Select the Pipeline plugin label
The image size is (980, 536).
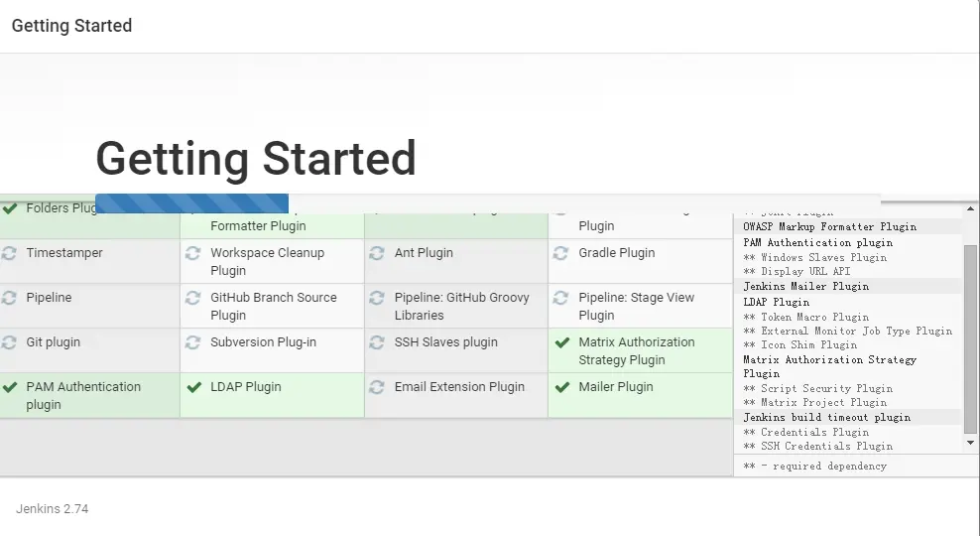[49, 298]
